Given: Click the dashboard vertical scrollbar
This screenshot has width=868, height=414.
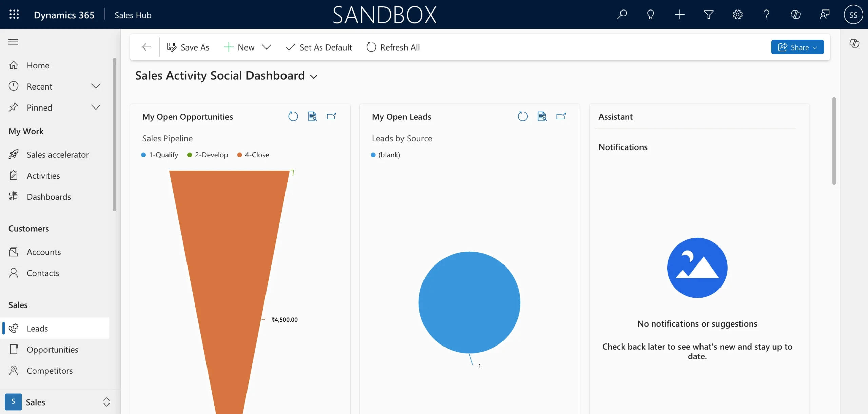Looking at the screenshot, I should (x=834, y=141).
